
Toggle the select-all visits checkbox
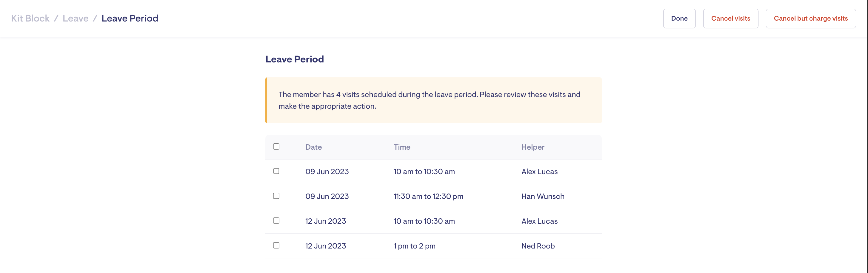point(276,147)
